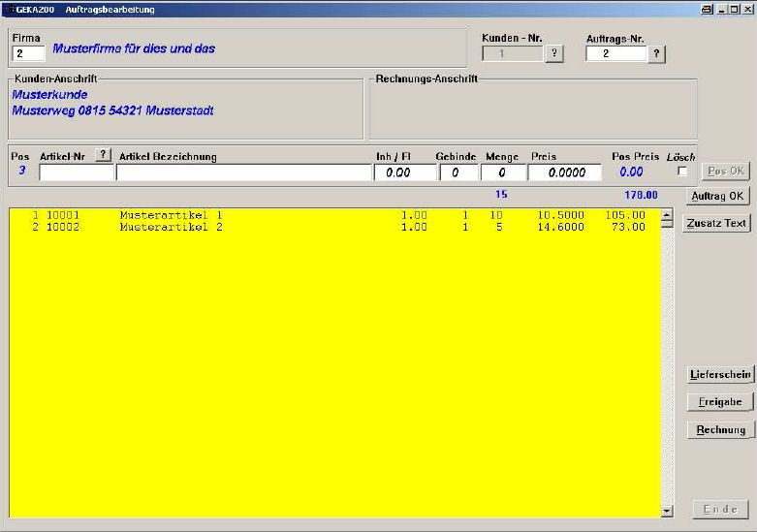Open Zusatz Text button

[x=716, y=223]
